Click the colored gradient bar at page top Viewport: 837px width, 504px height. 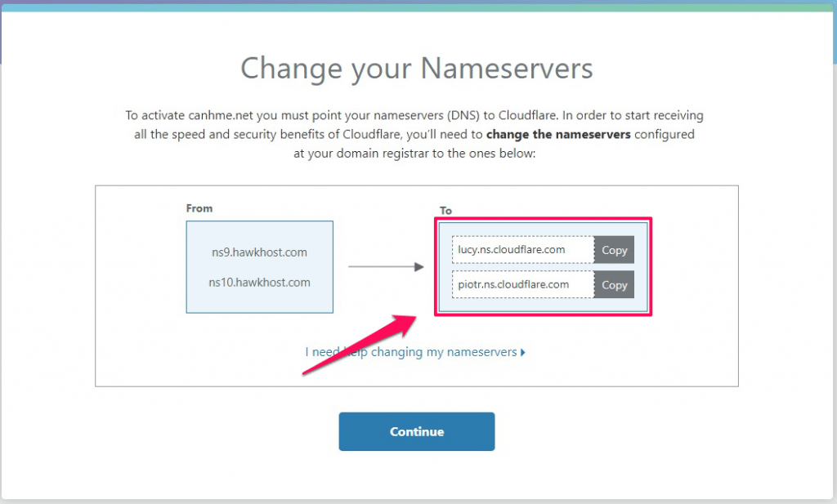point(418,6)
